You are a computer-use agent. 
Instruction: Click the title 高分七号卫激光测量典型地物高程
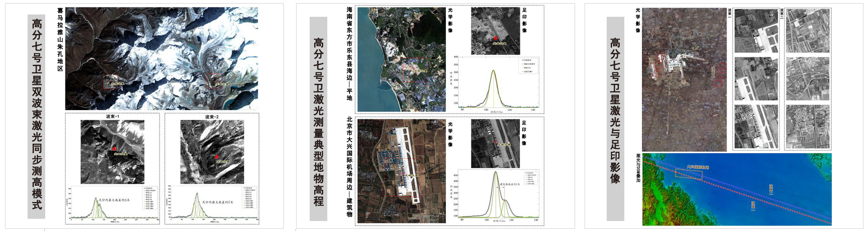tap(318, 122)
